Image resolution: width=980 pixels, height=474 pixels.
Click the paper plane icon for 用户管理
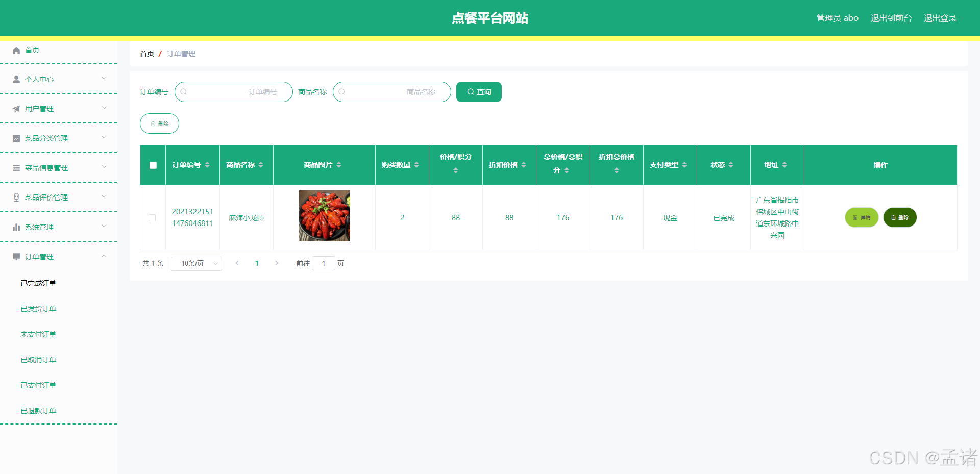click(x=16, y=109)
